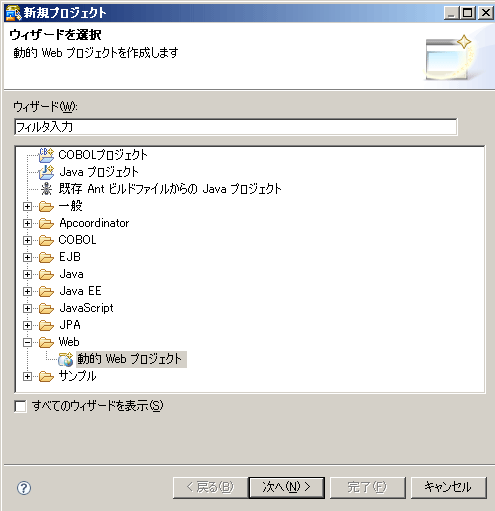Enable すべてのウィザードを表示 checkbox

pos(20,406)
